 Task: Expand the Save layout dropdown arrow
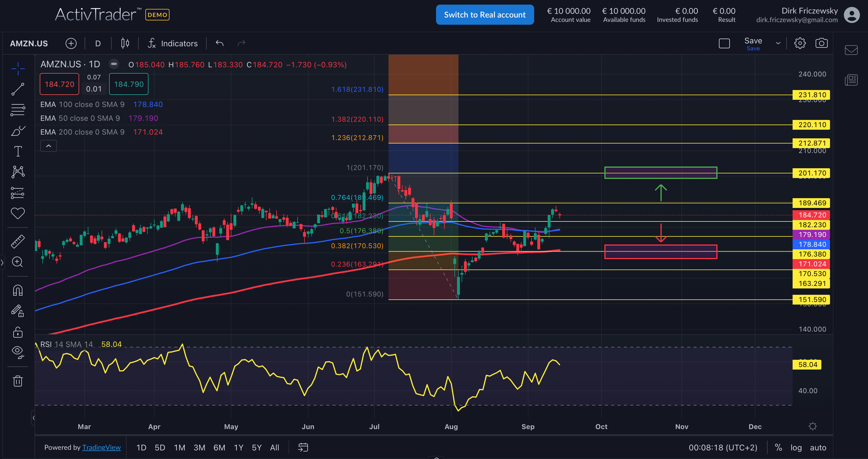(778, 43)
